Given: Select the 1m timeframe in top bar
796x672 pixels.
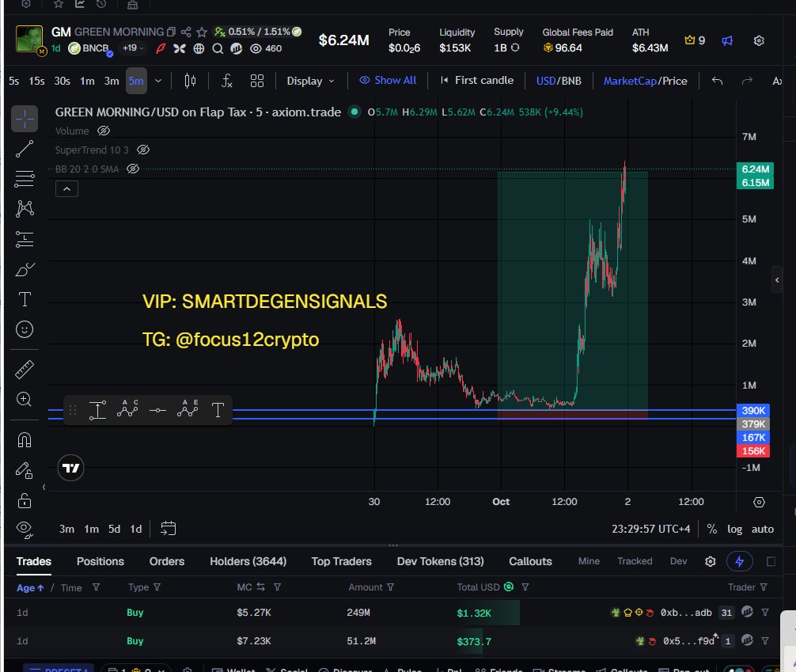Looking at the screenshot, I should (87, 81).
